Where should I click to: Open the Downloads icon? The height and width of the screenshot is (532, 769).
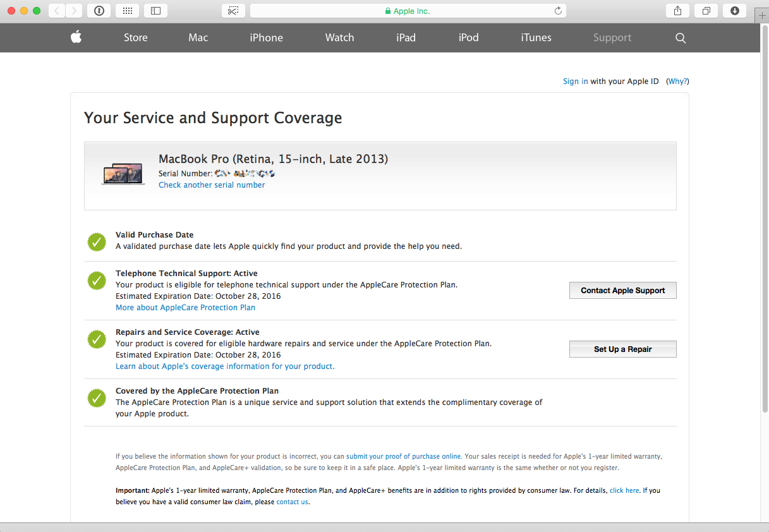735,11
